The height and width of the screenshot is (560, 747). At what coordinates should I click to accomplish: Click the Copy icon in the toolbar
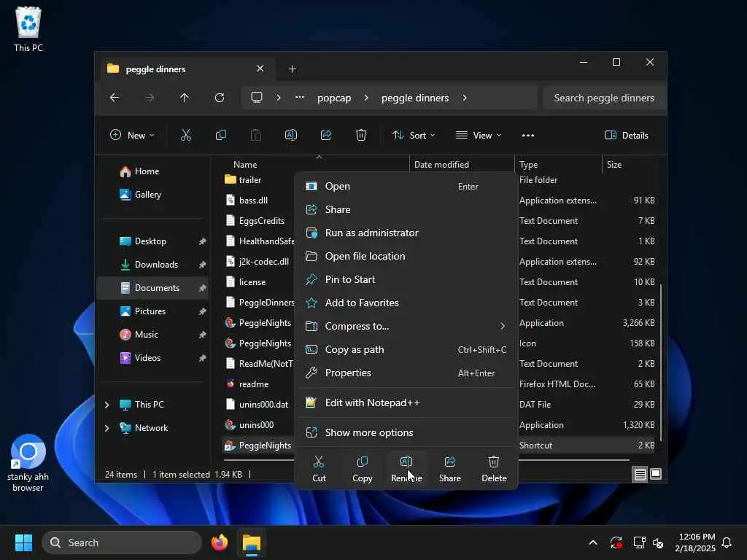(x=221, y=135)
